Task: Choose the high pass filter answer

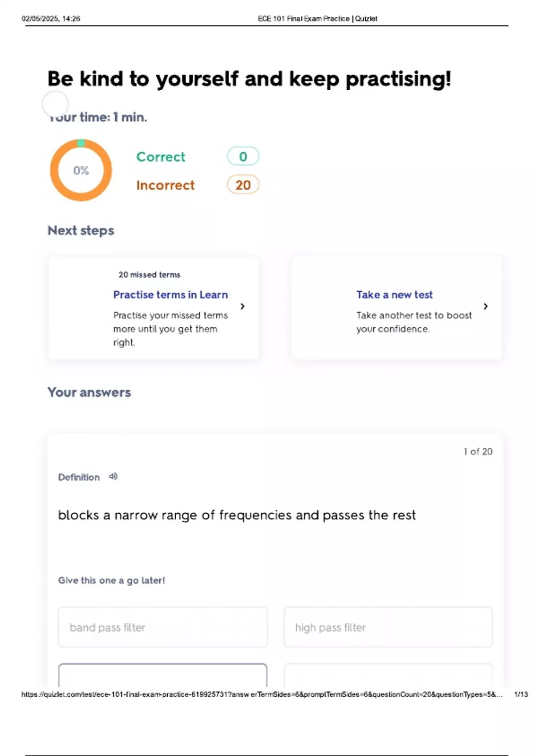Action: [x=388, y=627]
